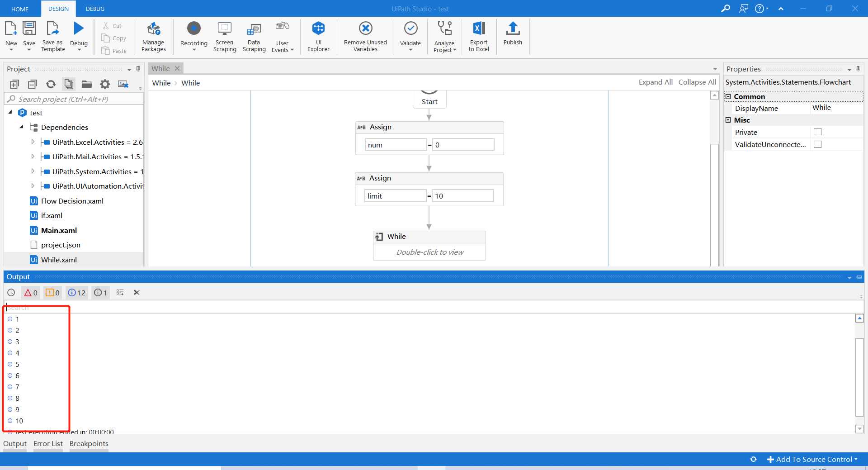Switch to Breakpoints tab

pos(89,444)
